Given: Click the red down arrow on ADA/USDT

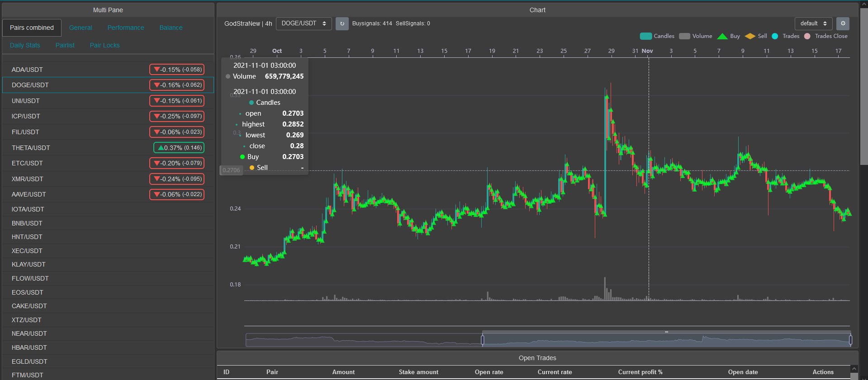Looking at the screenshot, I should pos(157,70).
